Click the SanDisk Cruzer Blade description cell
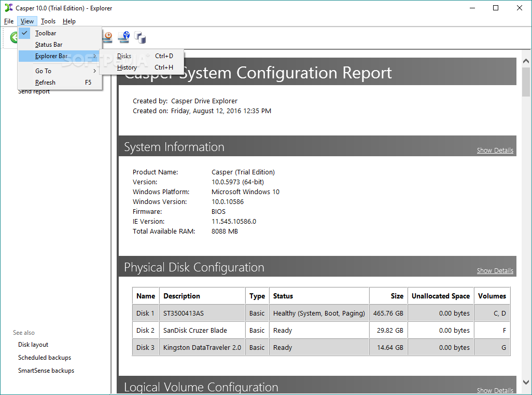The image size is (532, 395). [202, 330]
